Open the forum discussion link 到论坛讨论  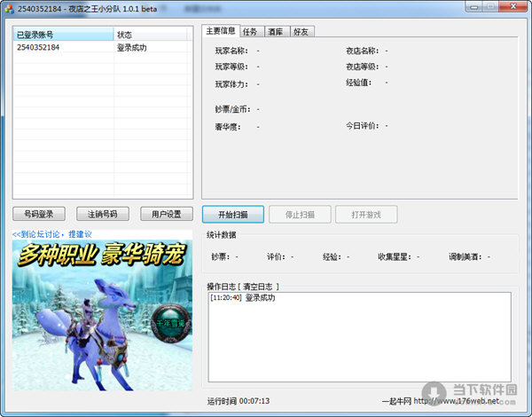[52, 234]
